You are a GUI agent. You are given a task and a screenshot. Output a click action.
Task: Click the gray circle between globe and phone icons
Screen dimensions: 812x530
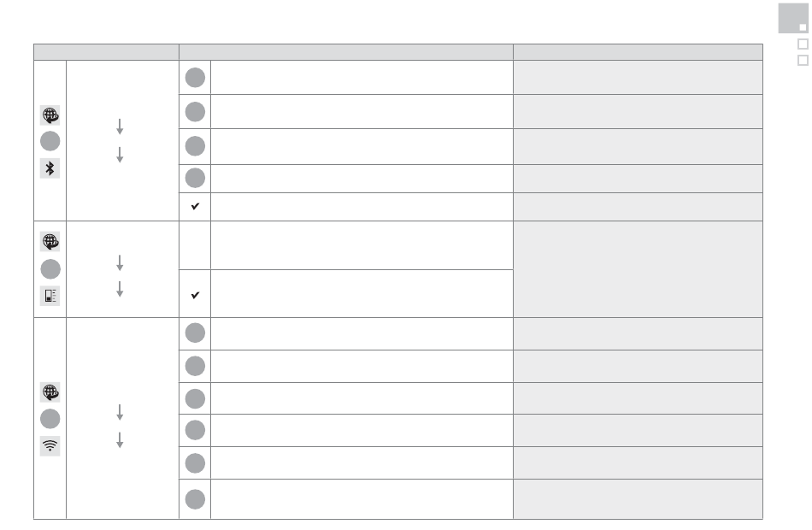click(50, 268)
